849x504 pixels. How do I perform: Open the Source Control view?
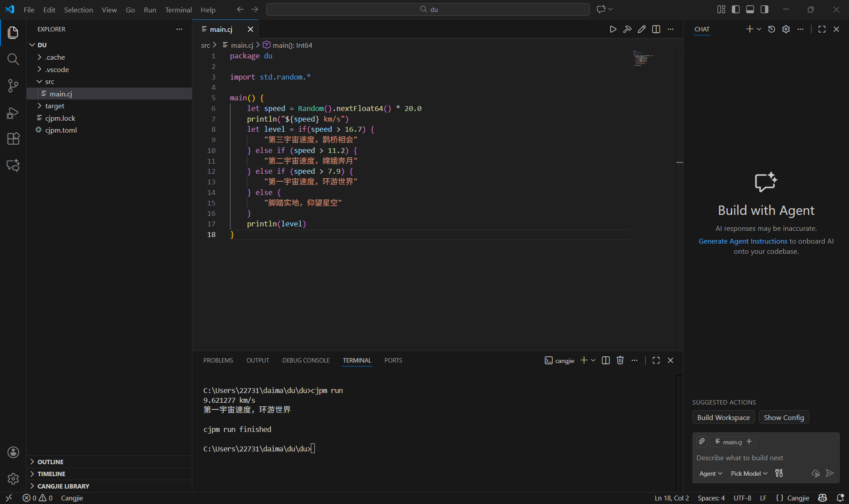[x=13, y=86]
